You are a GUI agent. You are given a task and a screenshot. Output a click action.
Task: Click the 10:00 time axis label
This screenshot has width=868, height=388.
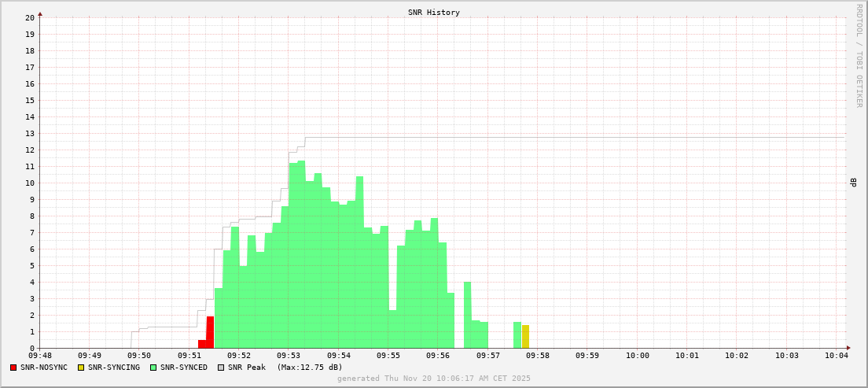click(638, 356)
